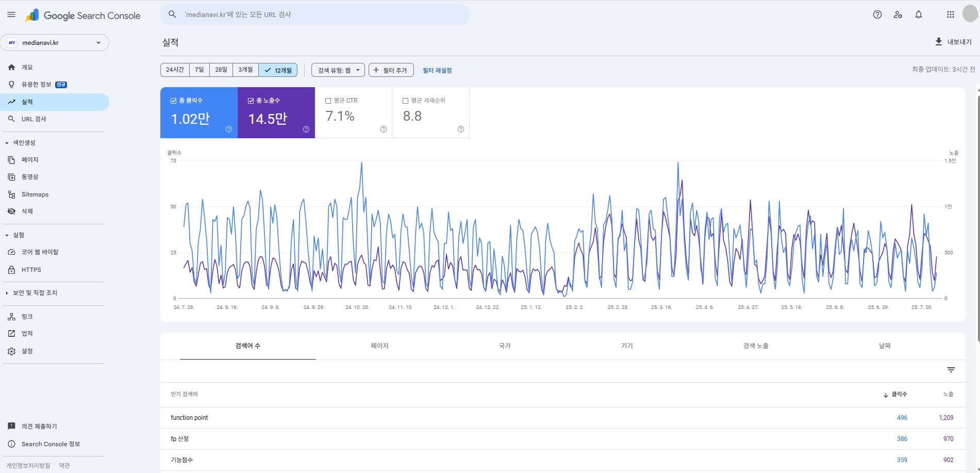Open the help question mark icon
980x473 pixels.
coord(877,15)
